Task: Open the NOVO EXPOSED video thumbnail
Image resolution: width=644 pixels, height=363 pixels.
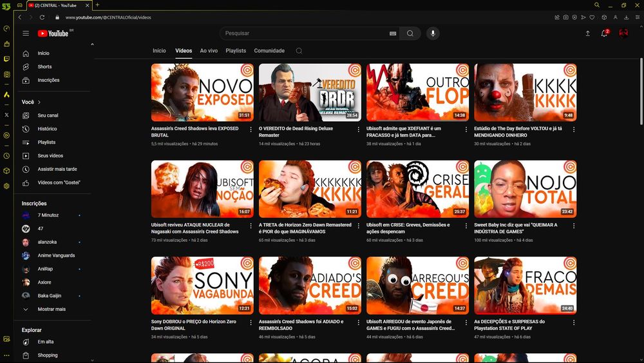Action: coord(202,92)
